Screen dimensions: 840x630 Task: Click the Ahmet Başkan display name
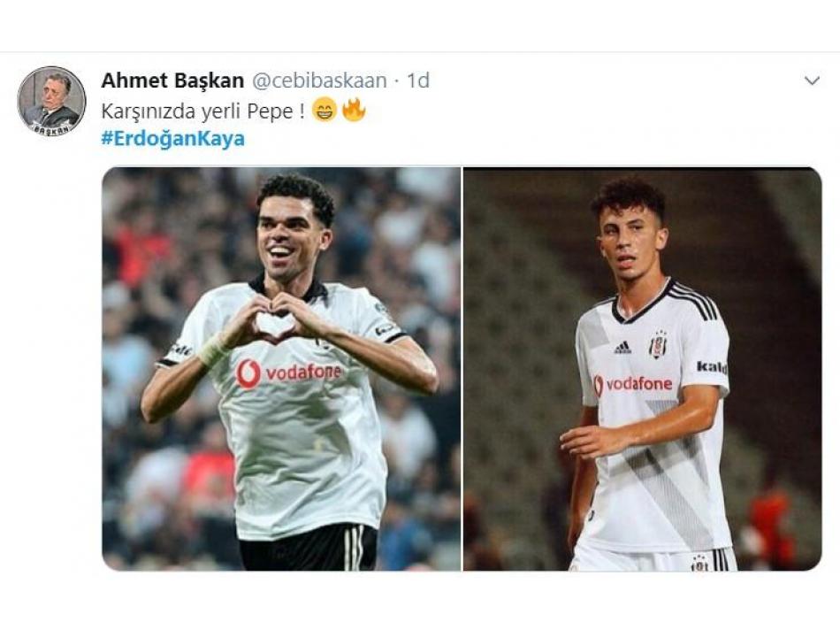tap(172, 81)
